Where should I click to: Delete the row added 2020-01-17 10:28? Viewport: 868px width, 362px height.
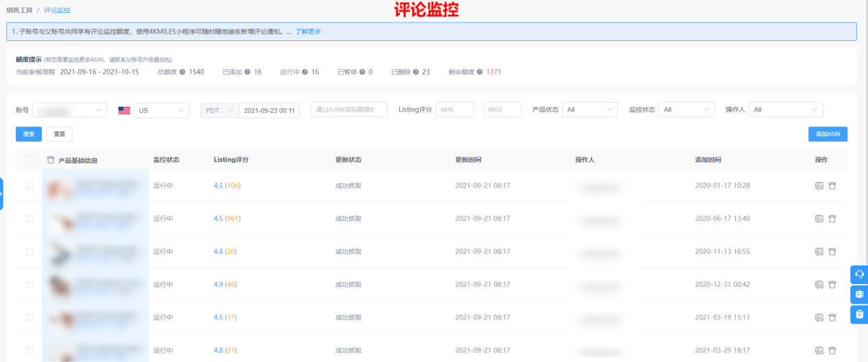click(832, 185)
